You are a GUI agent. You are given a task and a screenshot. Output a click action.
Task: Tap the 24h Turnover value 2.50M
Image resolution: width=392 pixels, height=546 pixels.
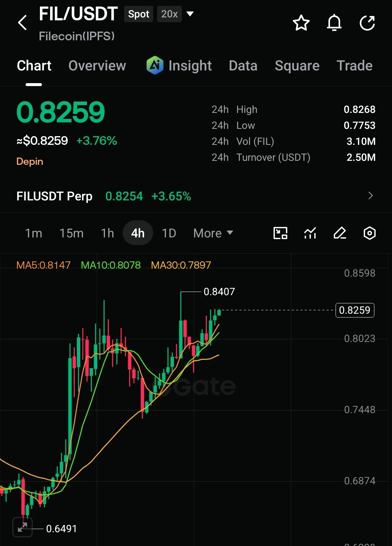click(x=361, y=157)
